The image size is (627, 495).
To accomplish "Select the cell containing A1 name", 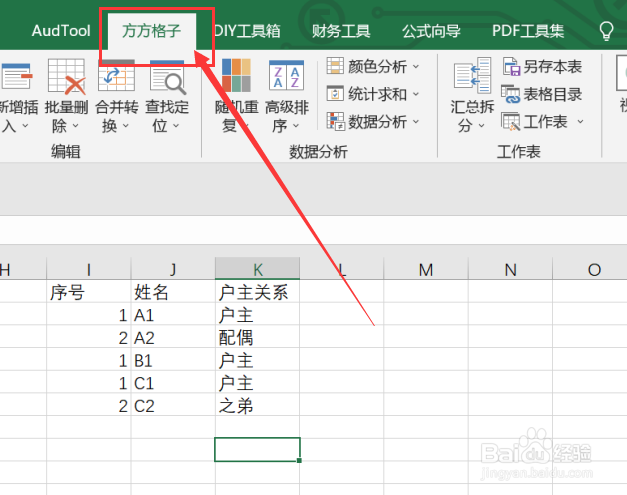I will [x=173, y=314].
